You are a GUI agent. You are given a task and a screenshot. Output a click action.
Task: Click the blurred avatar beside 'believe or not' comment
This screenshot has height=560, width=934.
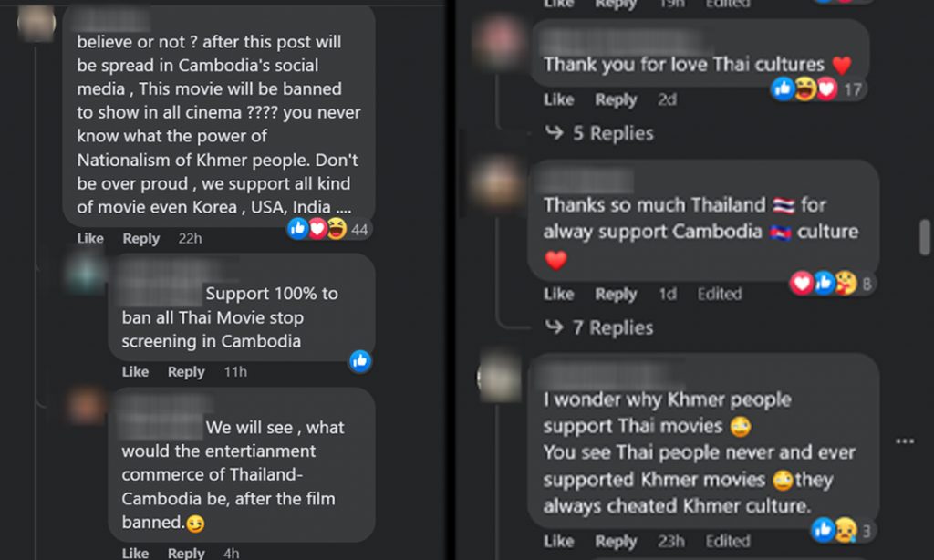tap(36, 23)
